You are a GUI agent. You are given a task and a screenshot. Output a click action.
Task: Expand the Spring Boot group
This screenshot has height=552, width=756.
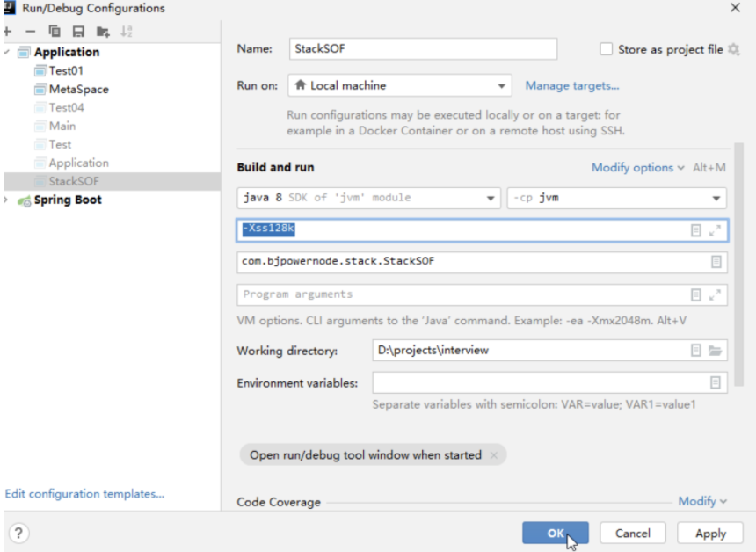[x=6, y=200]
